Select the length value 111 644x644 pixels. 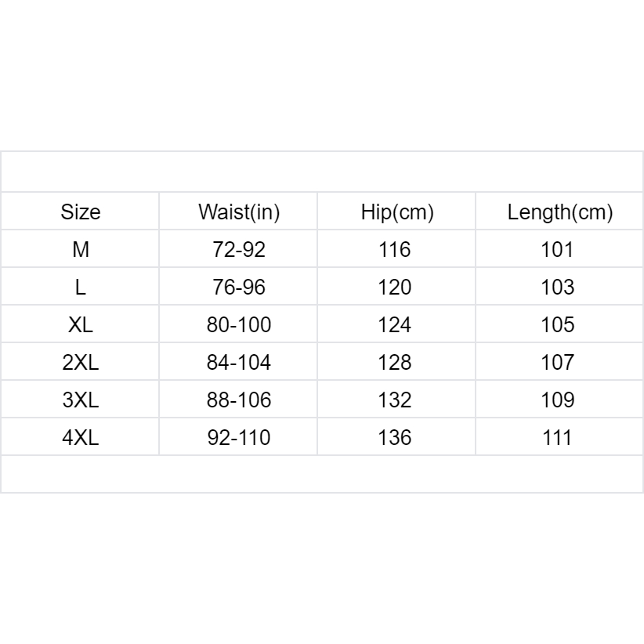558,437
